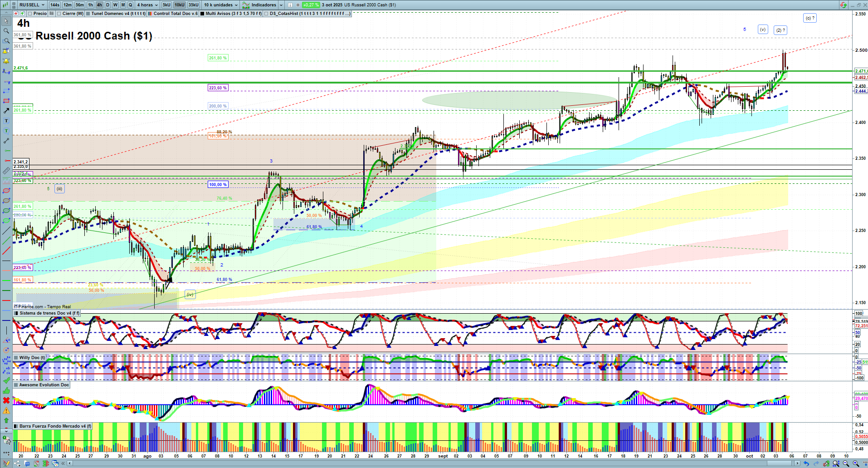868x468 pixels.
Task: Select the black arrow drawing tool
Action: (x=6, y=111)
